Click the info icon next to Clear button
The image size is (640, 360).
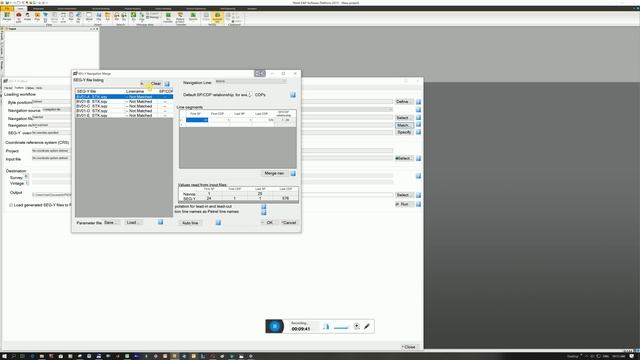pyautogui.click(x=167, y=84)
